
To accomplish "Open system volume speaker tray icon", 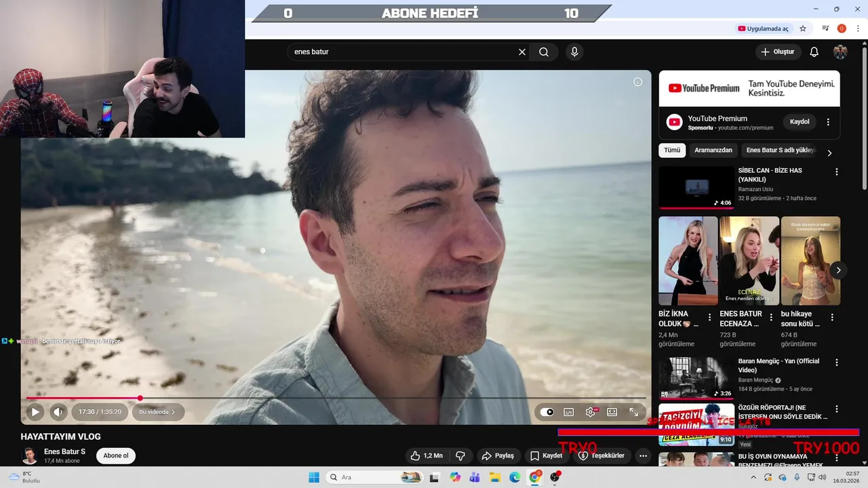I will coord(822,477).
